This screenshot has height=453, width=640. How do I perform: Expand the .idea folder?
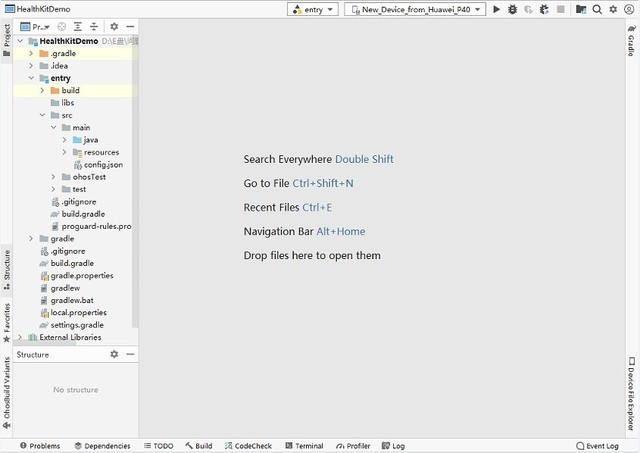tap(31, 66)
